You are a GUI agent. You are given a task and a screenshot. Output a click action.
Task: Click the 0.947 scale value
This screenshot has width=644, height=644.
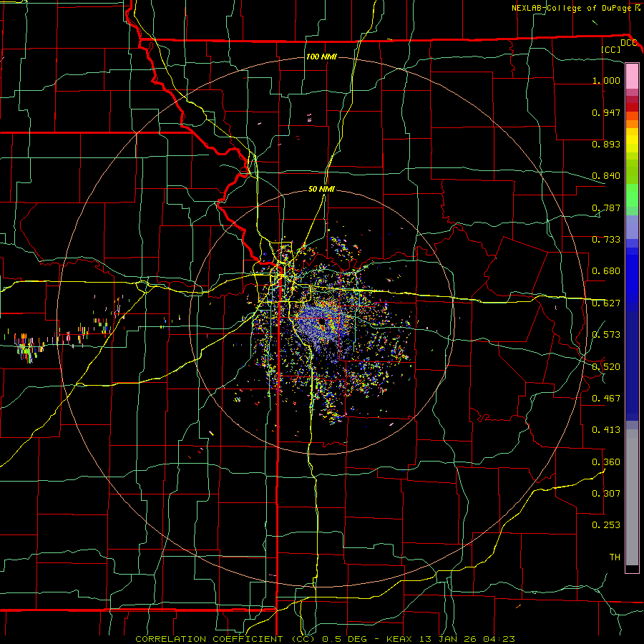(x=606, y=112)
